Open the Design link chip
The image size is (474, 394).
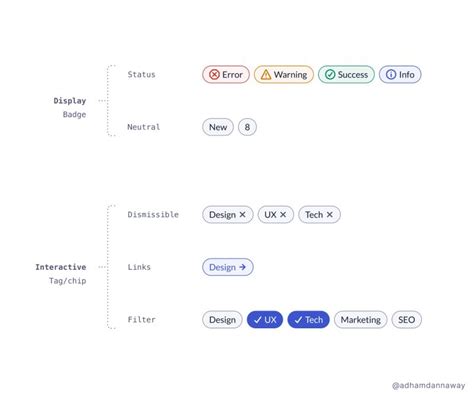pyautogui.click(x=228, y=267)
